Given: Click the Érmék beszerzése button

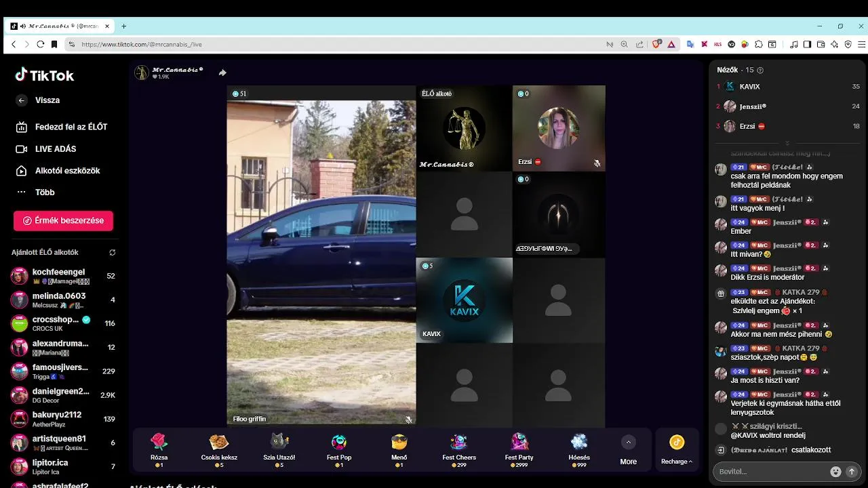Looking at the screenshot, I should click(x=63, y=220).
